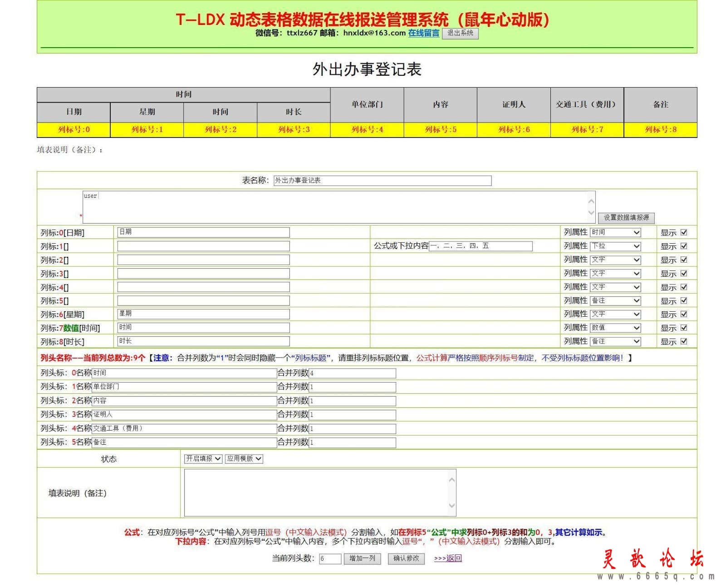Toggle the 显示 checkbox for 列标:1[]

684,246
